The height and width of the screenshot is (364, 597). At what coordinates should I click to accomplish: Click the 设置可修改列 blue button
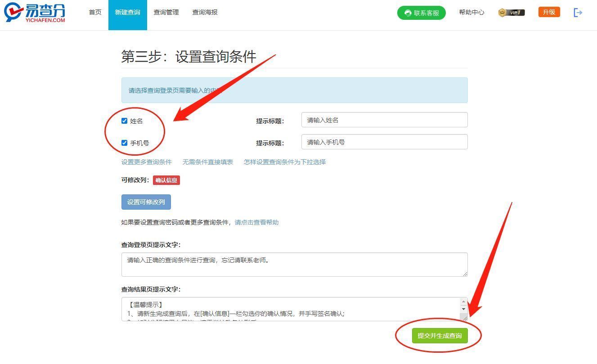click(x=146, y=202)
